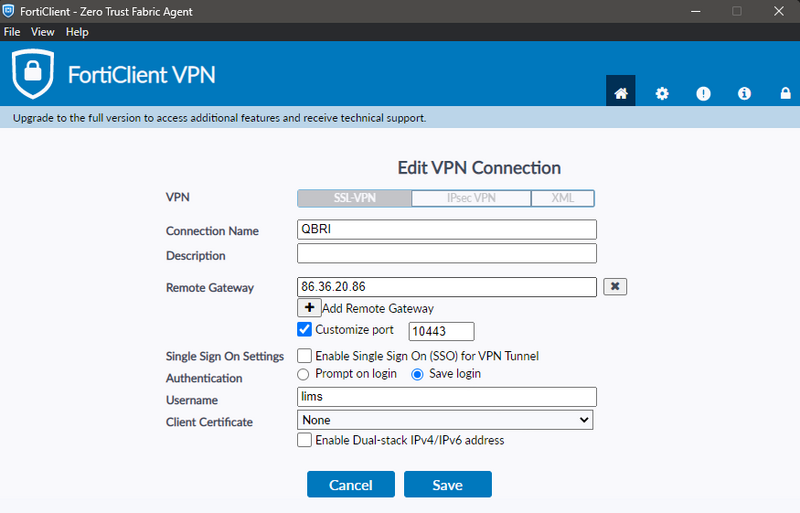
Task: Click the plus Add Remote Gateway icon
Action: (x=309, y=308)
